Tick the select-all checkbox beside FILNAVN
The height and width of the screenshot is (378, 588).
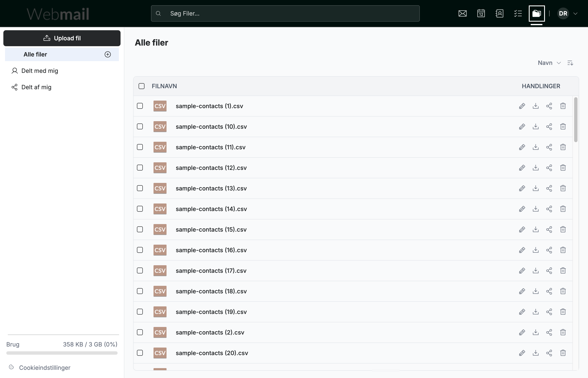pyautogui.click(x=142, y=86)
